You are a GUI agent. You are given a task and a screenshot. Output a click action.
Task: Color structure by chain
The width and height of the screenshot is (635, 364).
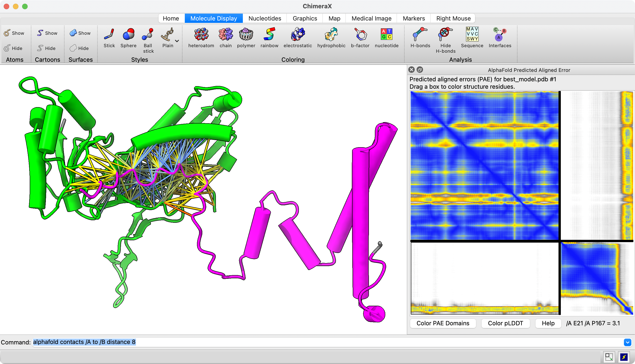(x=226, y=38)
